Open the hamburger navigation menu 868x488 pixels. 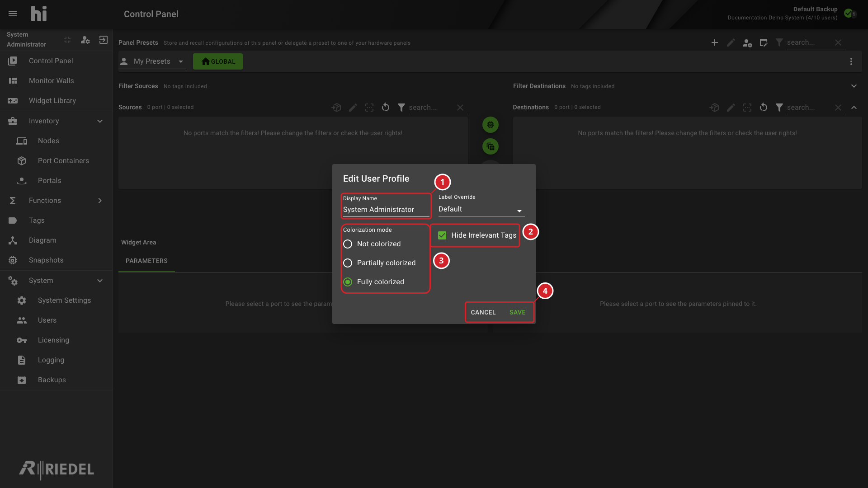click(13, 14)
